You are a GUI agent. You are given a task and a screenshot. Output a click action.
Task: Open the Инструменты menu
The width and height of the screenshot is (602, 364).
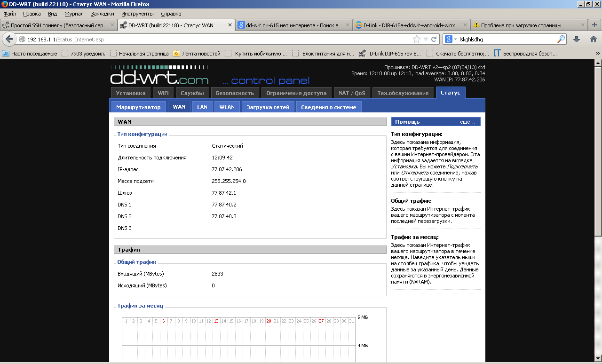tap(137, 14)
